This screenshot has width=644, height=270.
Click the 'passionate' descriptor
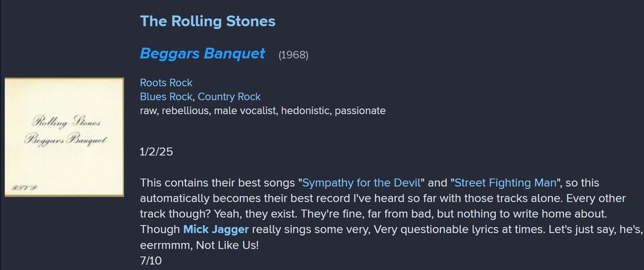pos(360,111)
